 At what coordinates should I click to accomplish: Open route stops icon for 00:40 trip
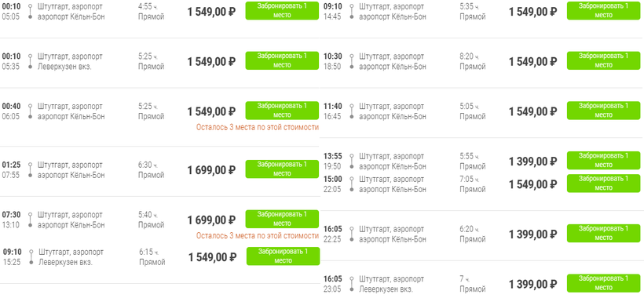pos(30,111)
